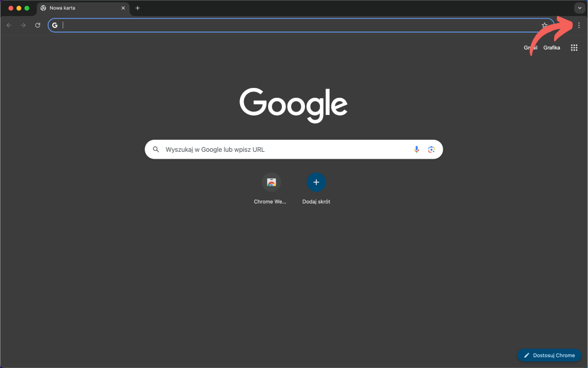Close the Nowa karta tab
588x368 pixels.
[123, 8]
